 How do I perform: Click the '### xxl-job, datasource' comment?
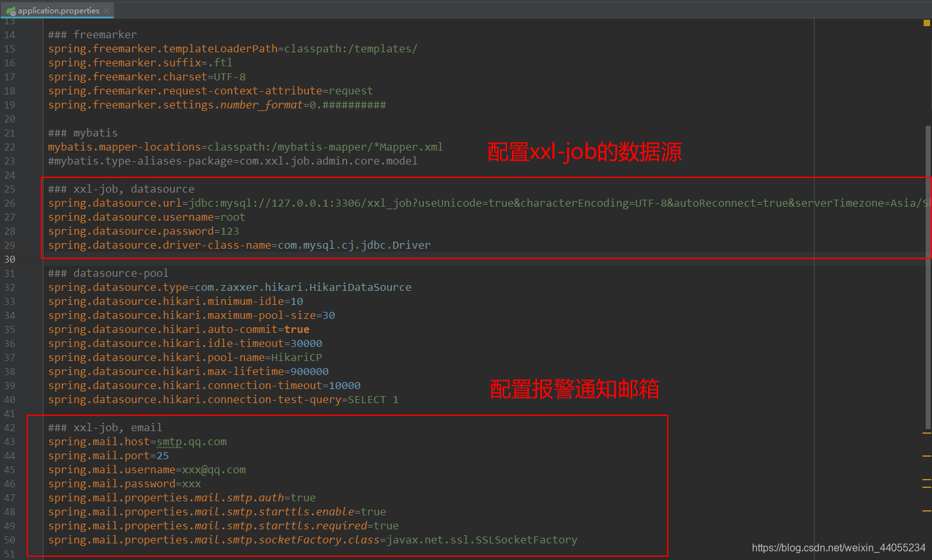tap(121, 189)
